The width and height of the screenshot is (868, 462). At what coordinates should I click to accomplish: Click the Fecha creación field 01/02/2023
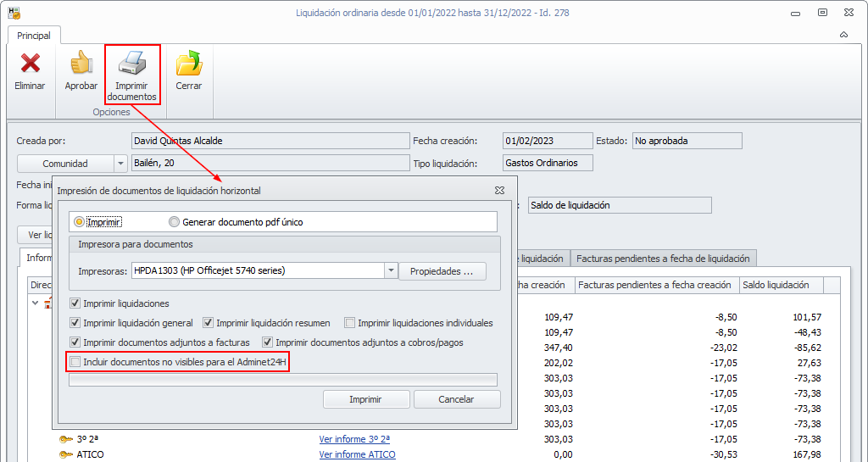[547, 141]
